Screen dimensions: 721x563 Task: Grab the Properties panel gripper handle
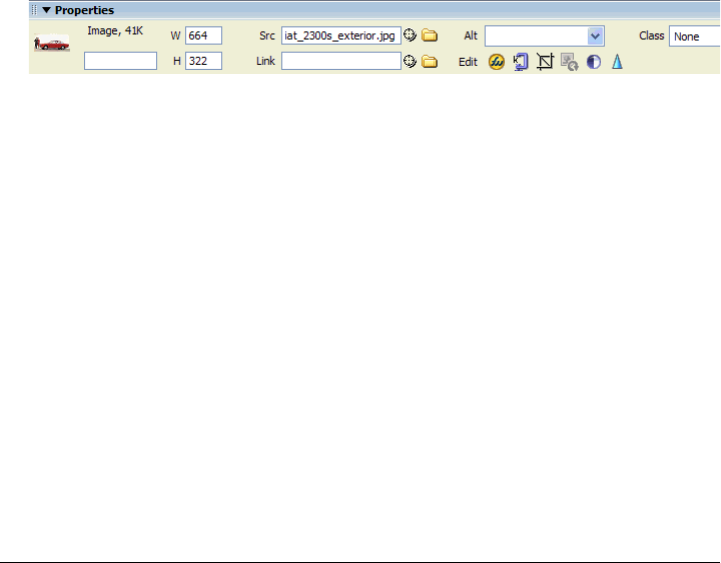pos(34,10)
